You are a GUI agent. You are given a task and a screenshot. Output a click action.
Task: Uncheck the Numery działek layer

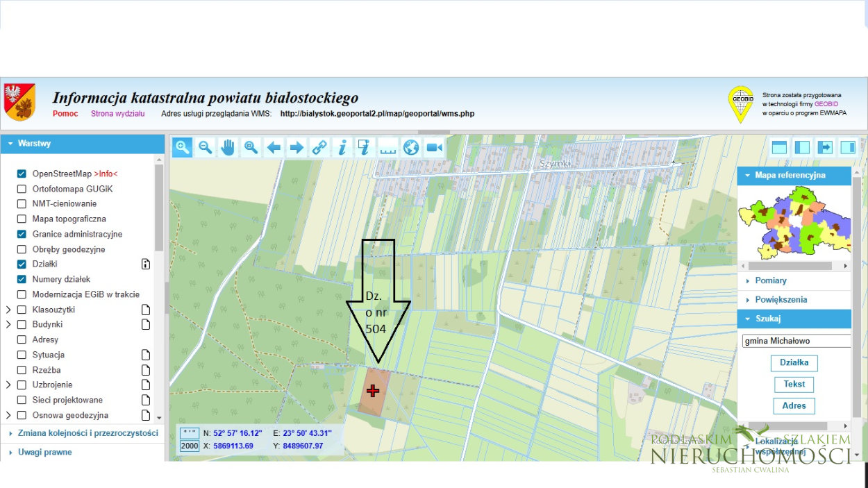point(22,279)
